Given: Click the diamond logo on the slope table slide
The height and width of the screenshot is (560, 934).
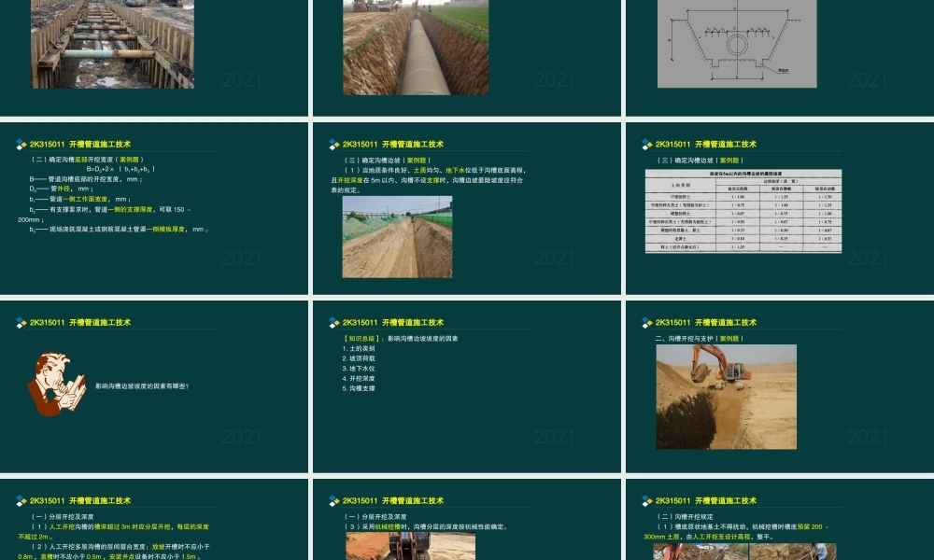Looking at the screenshot, I should coord(647,145).
